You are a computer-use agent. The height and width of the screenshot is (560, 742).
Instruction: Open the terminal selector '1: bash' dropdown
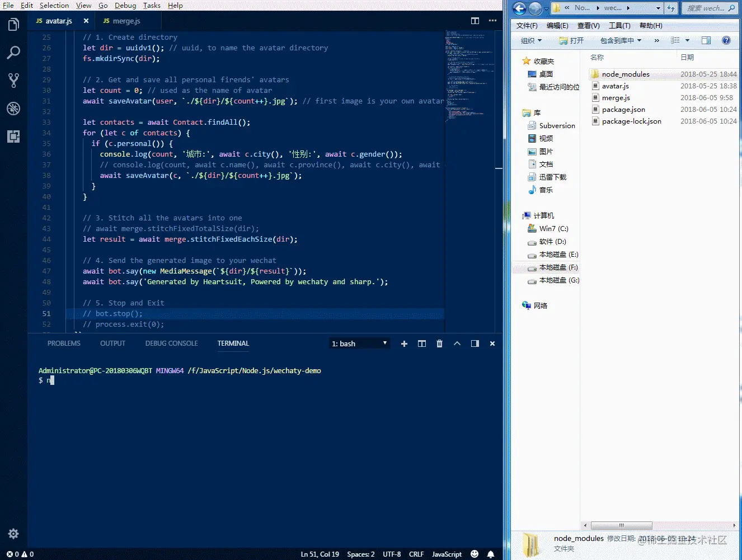click(359, 343)
